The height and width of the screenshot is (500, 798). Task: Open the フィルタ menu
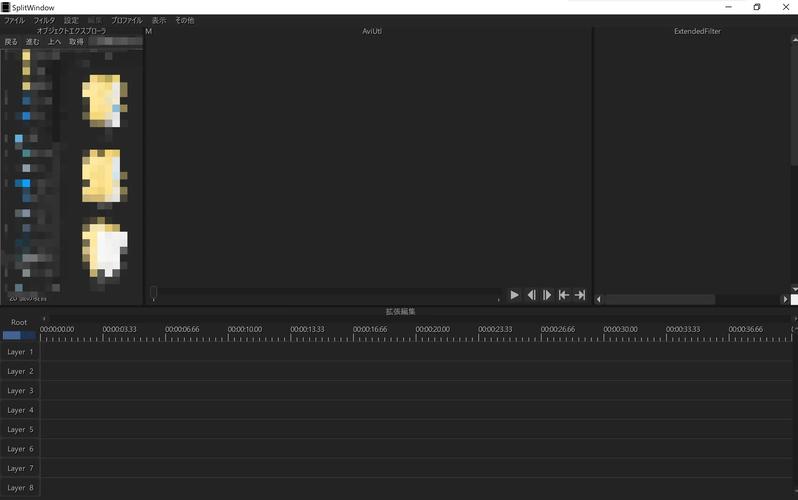coord(44,20)
